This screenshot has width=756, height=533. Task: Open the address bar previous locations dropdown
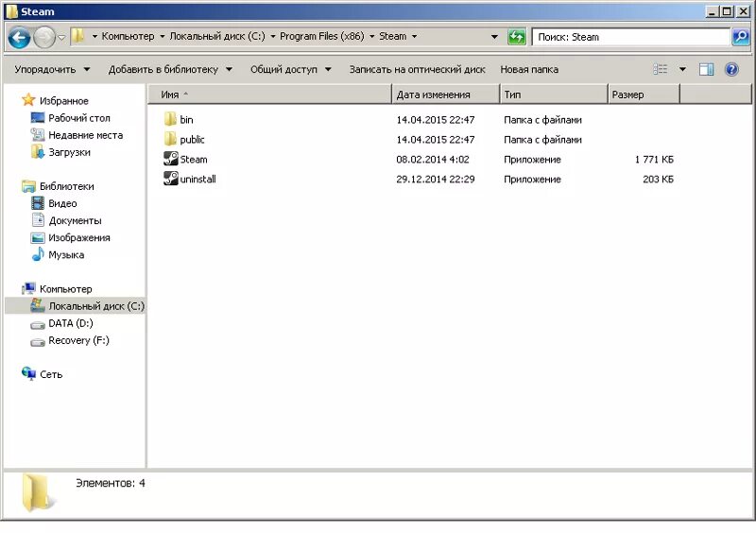point(494,37)
